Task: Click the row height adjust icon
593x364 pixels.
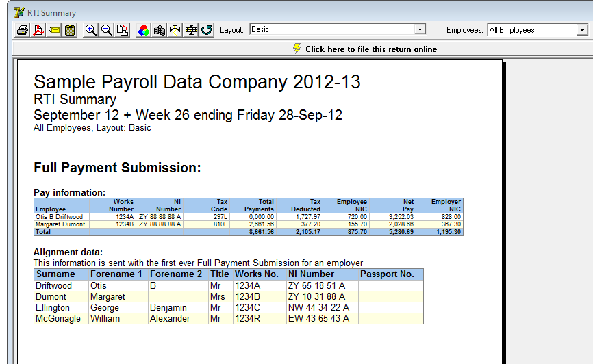Action: 191,30
